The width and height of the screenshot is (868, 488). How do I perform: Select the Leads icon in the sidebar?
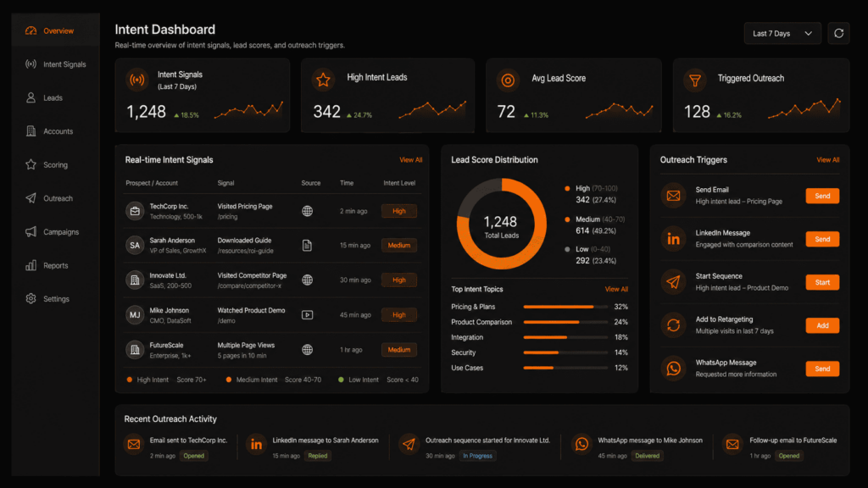(30, 97)
